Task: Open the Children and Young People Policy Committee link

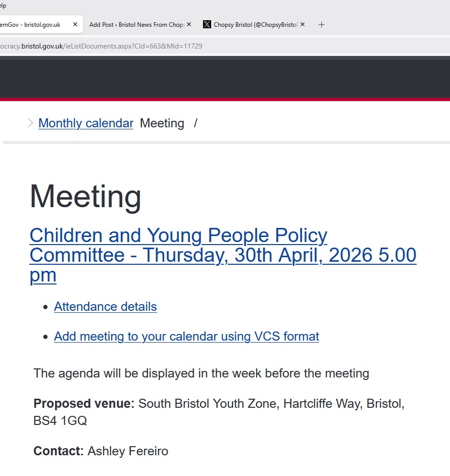Action: tap(222, 255)
